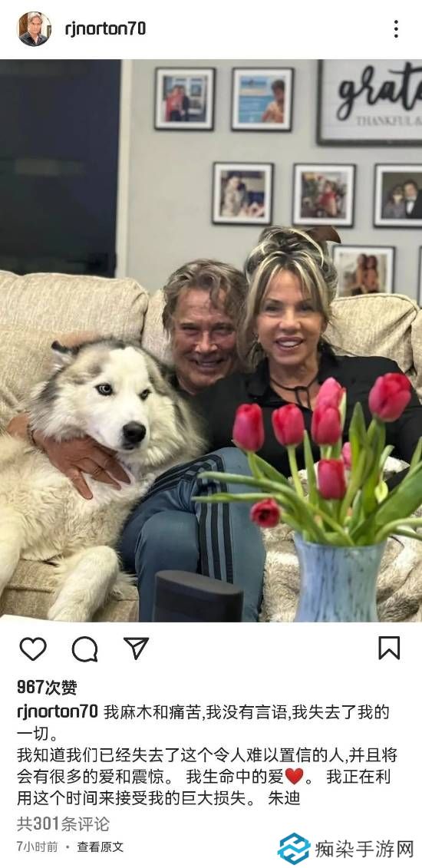The width and height of the screenshot is (422, 868).
Task: Open rjnorton70 profile avatar
Action: pyautogui.click(x=35, y=29)
